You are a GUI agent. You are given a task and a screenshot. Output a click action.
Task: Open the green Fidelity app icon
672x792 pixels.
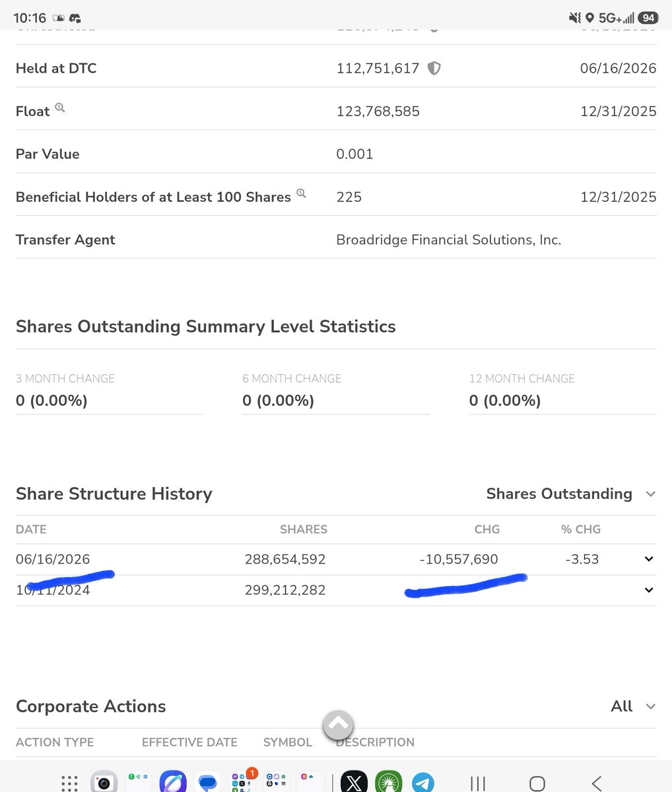(389, 783)
